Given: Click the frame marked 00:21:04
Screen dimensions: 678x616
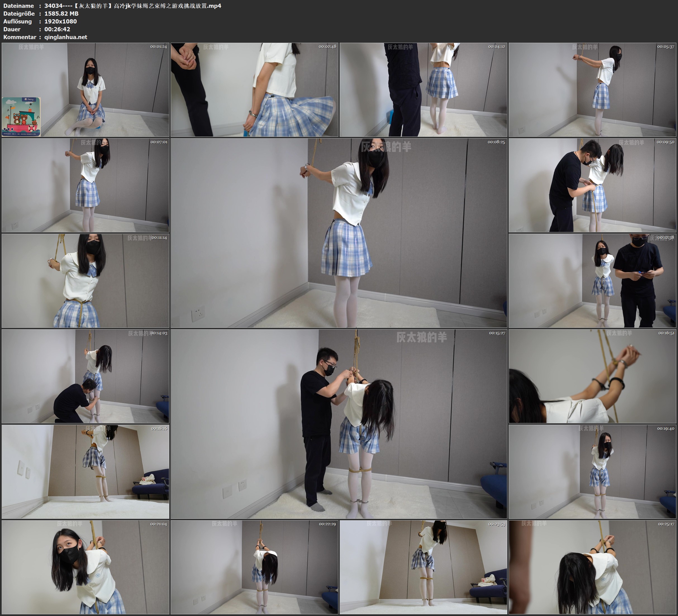Looking at the screenshot, I should click(85, 567).
